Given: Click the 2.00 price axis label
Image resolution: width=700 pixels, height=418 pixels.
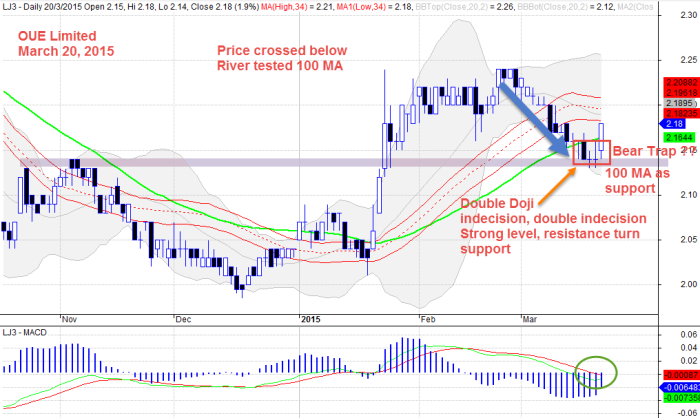Looking at the screenshot, I should [x=688, y=284].
